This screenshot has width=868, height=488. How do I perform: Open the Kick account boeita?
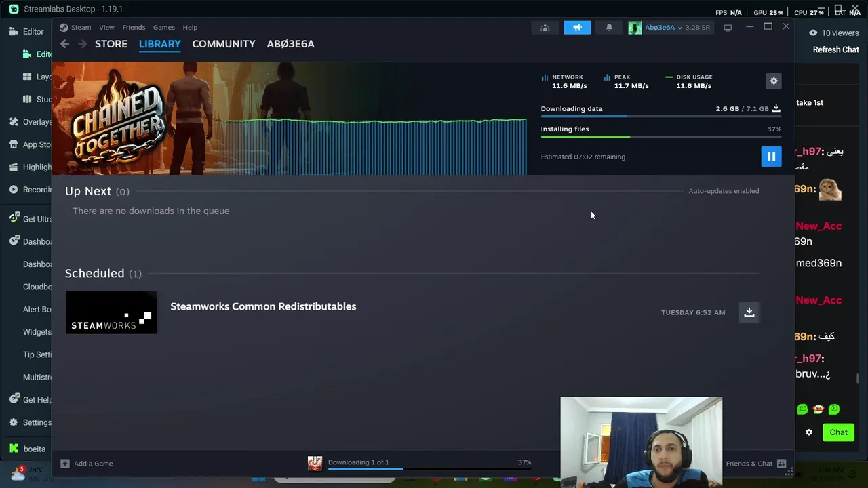pyautogui.click(x=28, y=449)
